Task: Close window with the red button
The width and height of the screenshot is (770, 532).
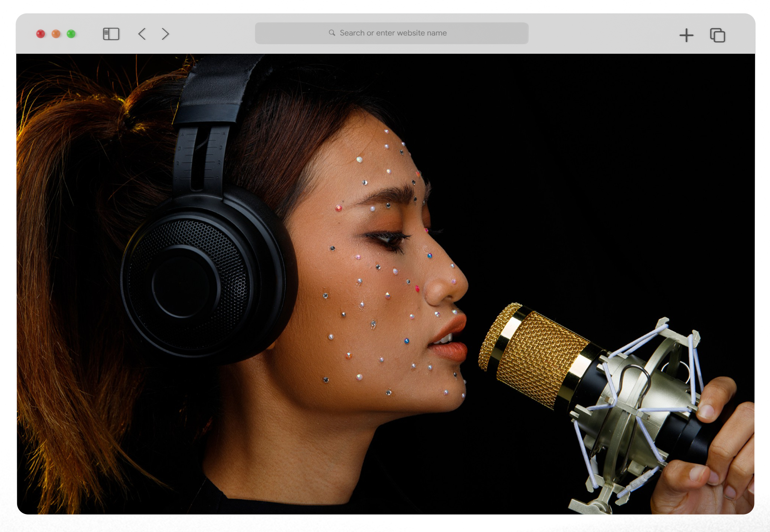Action: 41,34
